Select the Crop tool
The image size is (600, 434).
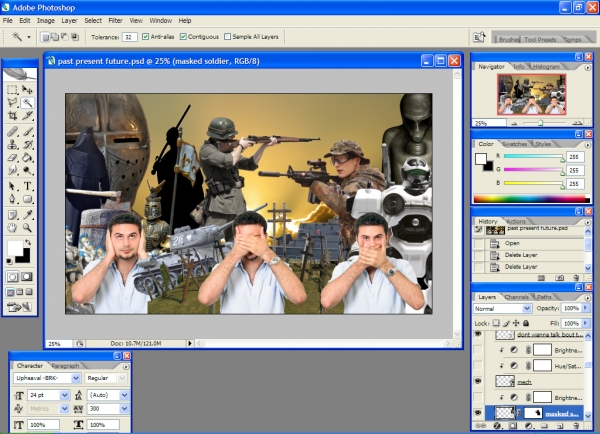point(12,115)
